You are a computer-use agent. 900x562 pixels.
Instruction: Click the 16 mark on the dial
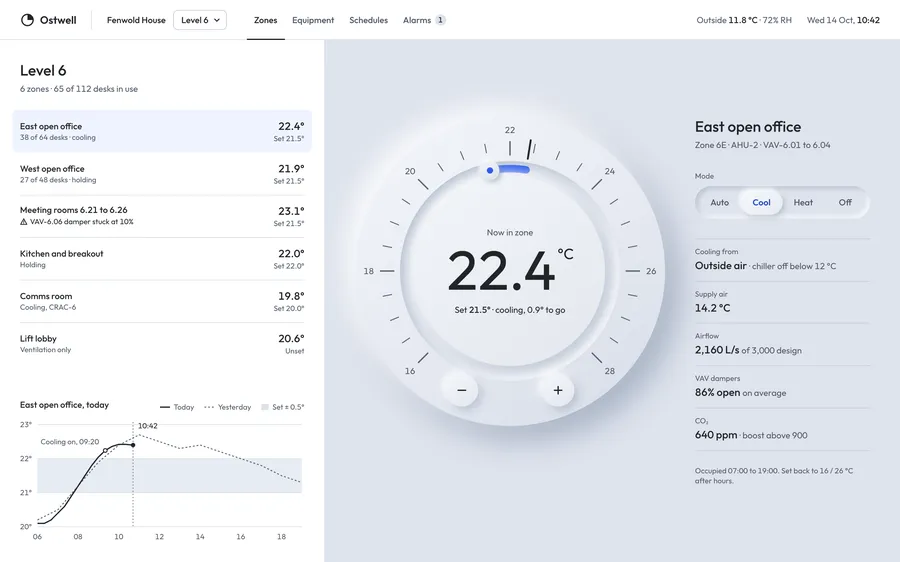point(410,371)
